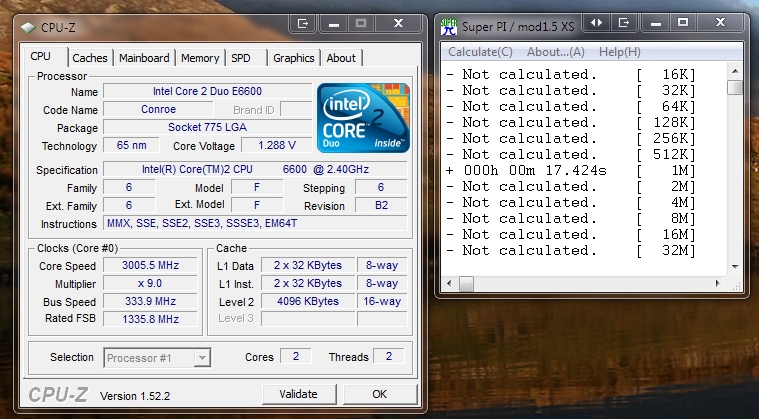The width and height of the screenshot is (759, 419).
Task: Click the Level 2 cache value '4096 KBytes'
Action: (x=308, y=301)
